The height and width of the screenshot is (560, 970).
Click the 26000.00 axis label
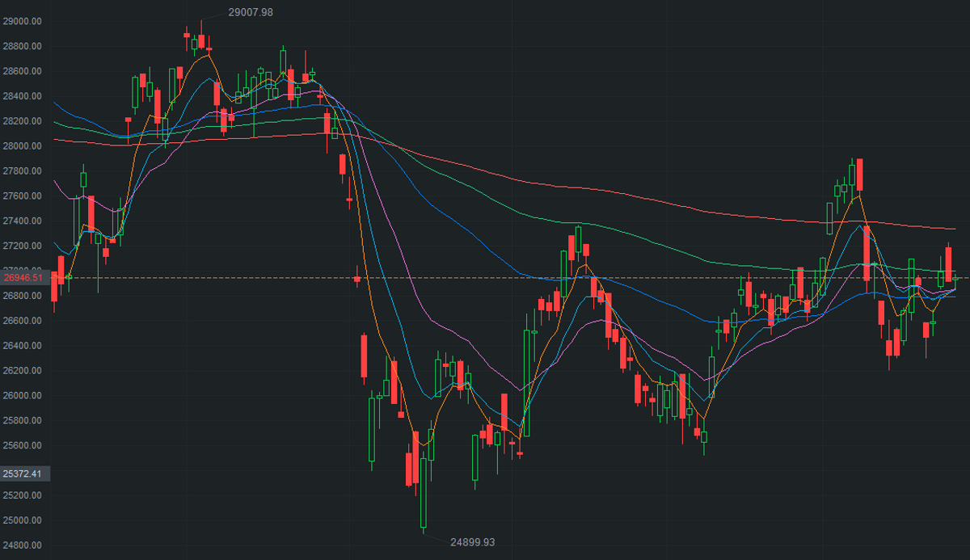point(23,396)
